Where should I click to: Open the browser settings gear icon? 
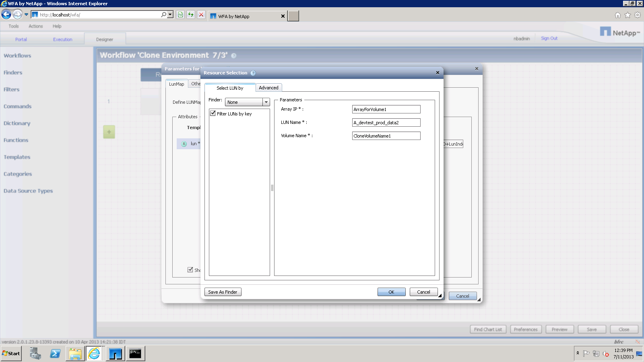click(x=638, y=15)
